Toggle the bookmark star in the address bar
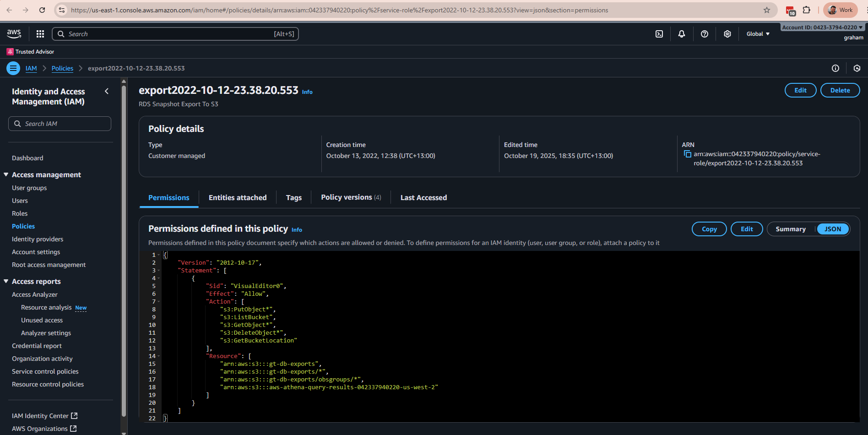Viewport: 868px width, 435px height. click(x=767, y=10)
